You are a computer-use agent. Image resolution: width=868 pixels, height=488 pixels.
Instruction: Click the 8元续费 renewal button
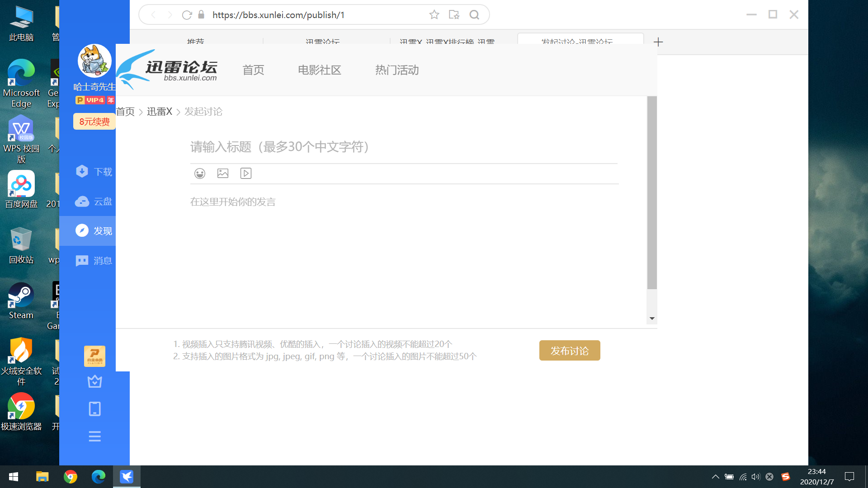pos(94,122)
